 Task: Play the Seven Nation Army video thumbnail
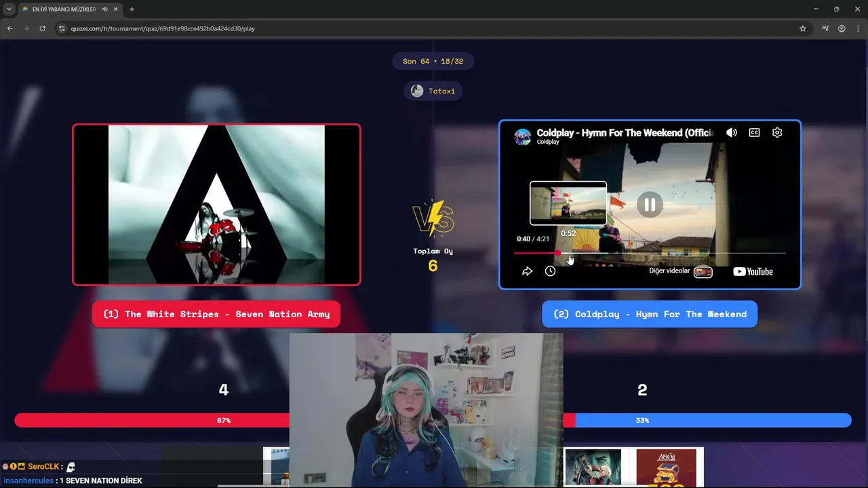(x=216, y=205)
